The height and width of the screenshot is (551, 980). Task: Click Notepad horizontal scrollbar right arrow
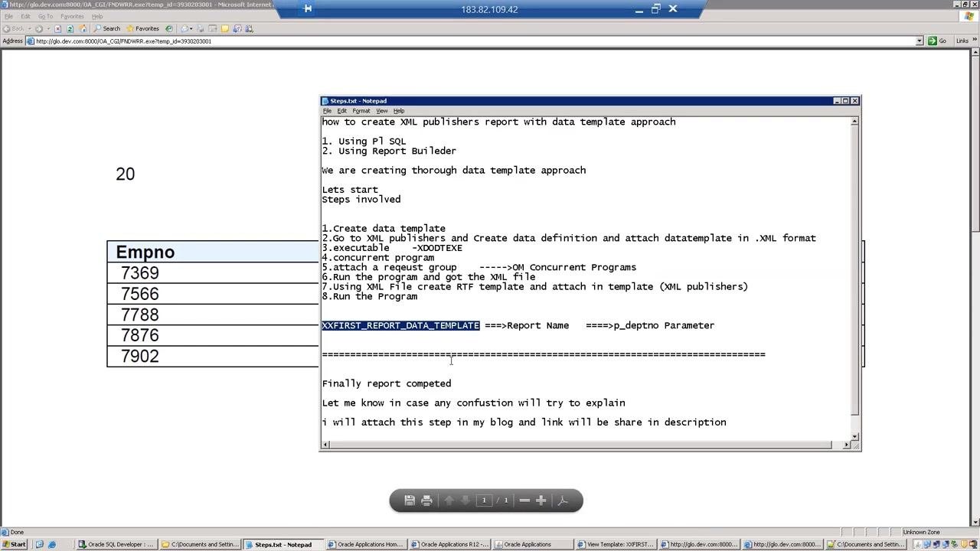click(846, 445)
